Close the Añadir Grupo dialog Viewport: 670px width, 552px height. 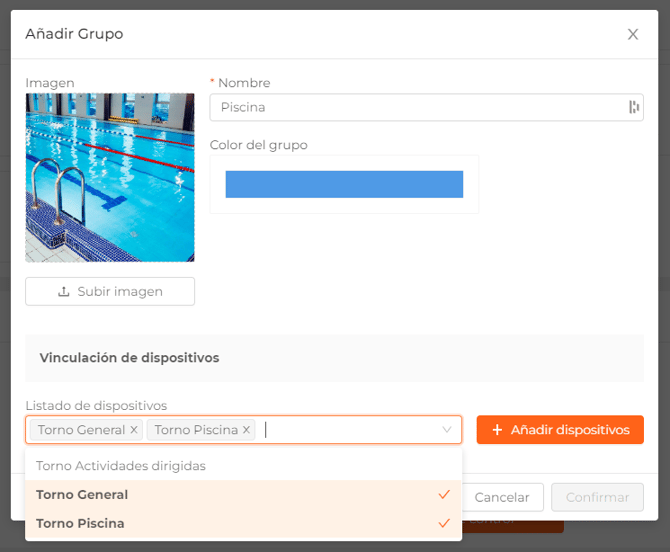tap(632, 34)
